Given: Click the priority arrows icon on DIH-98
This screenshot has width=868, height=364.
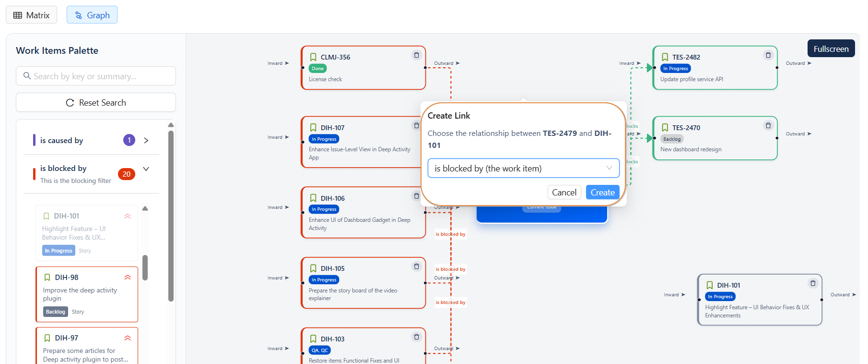Looking at the screenshot, I should point(128,277).
